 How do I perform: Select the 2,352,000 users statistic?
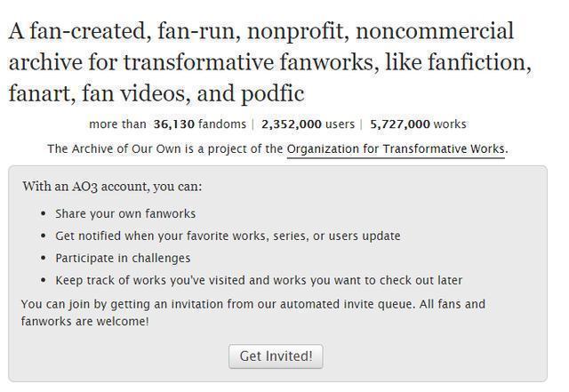point(308,124)
